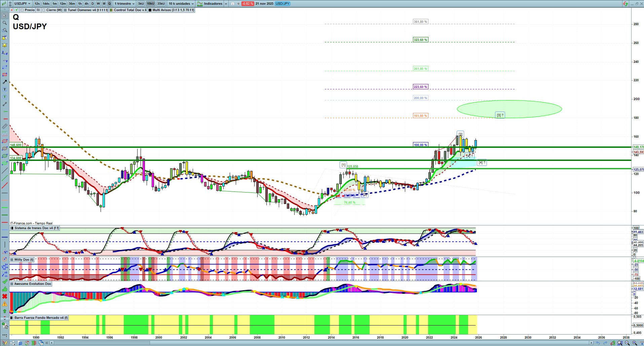Select the Q quarterly timeframe
644x346 pixels.
pos(109,4)
